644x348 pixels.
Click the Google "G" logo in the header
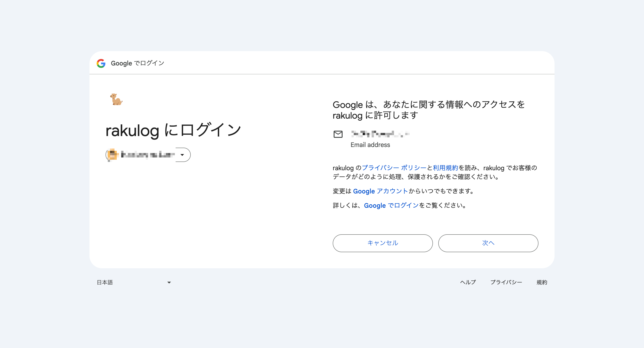[101, 63]
